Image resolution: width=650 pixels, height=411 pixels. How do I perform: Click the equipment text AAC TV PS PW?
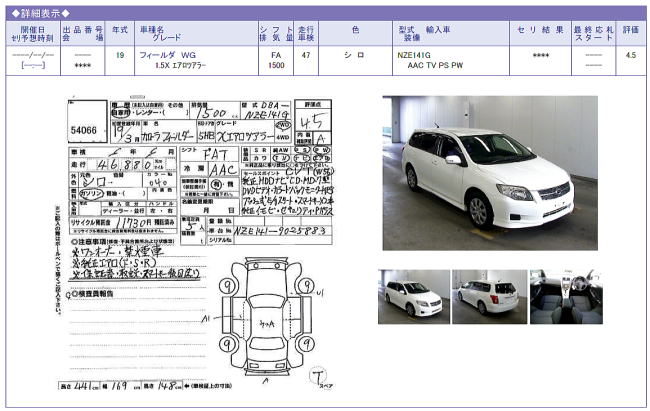pos(435,65)
